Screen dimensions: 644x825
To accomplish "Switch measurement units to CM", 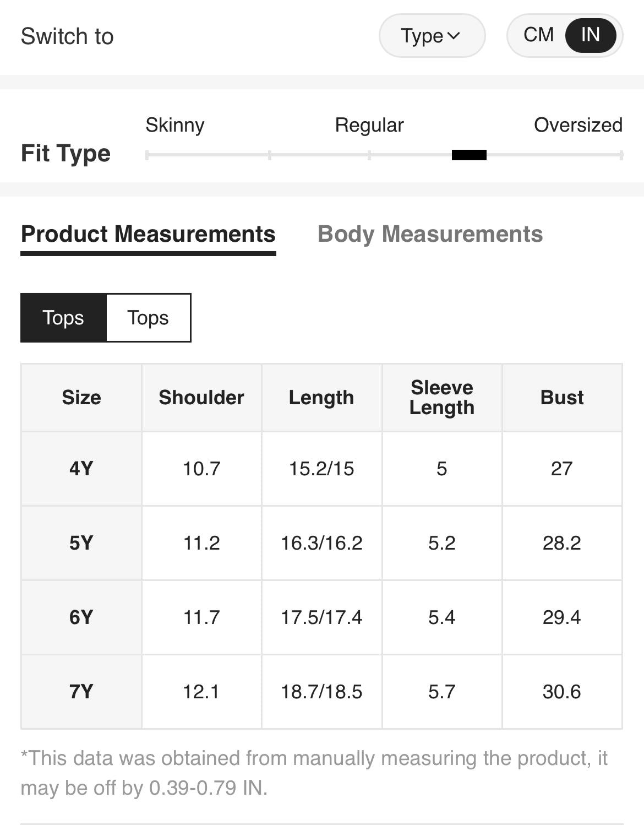I will (538, 35).
